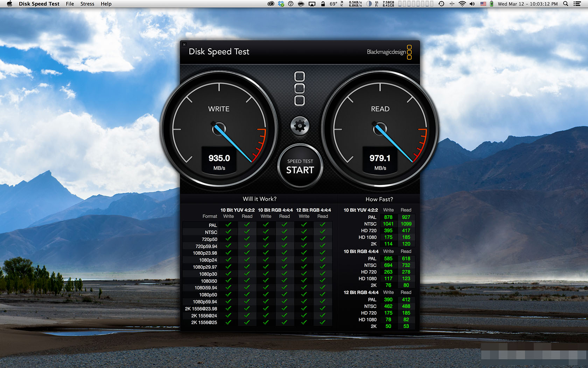Click the half-moon circle menu bar icon
Viewport: 588px width, 368px height.
(369, 4)
